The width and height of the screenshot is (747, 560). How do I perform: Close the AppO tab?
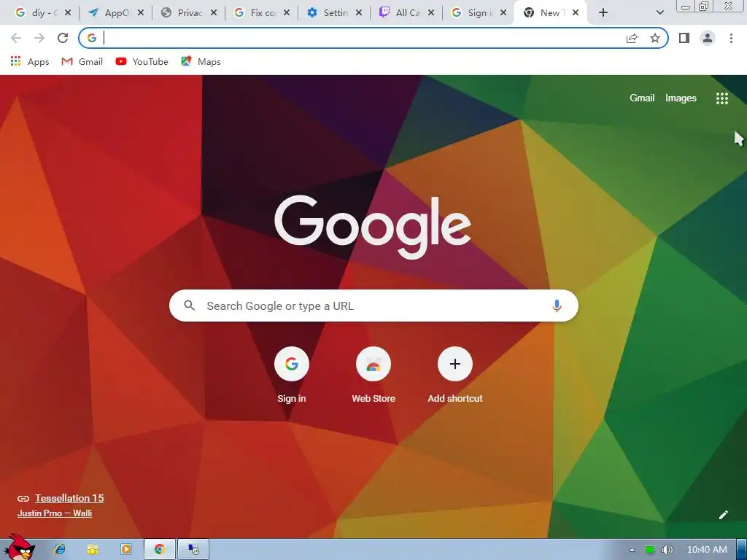141,13
